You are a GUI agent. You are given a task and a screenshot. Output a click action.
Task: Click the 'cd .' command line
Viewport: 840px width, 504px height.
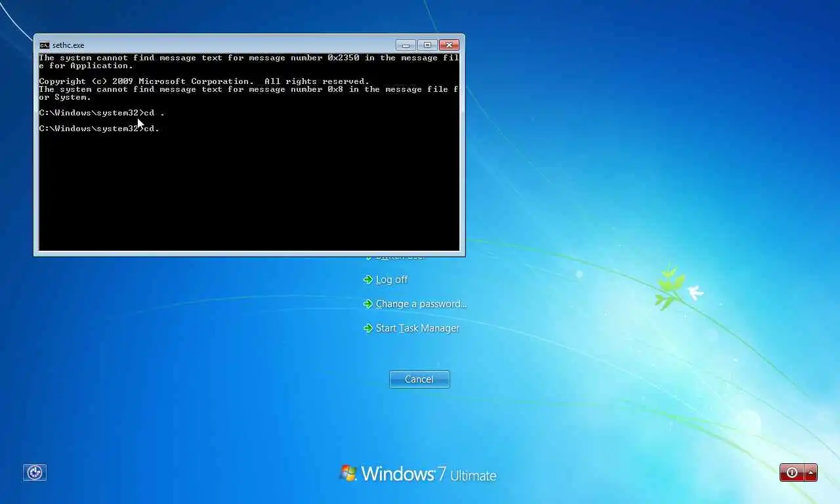tap(102, 113)
